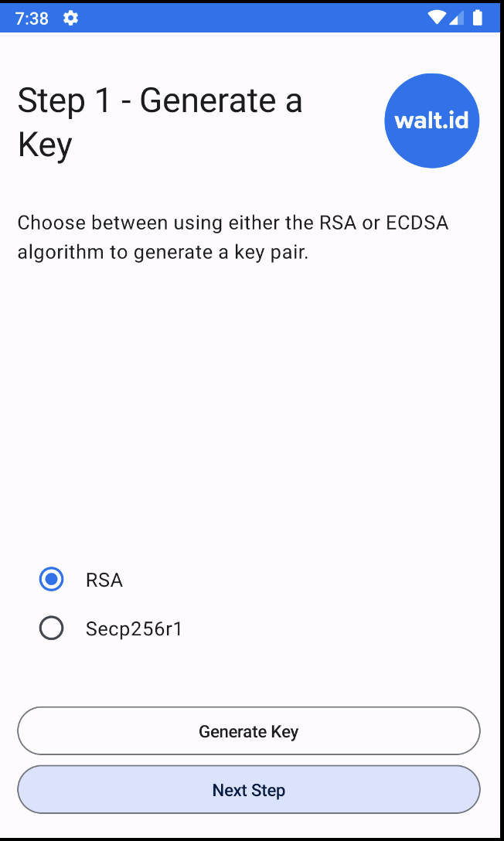Screen dimensions: 504x841
Task: Click the word "Key" ending the heading
Action: point(45,145)
